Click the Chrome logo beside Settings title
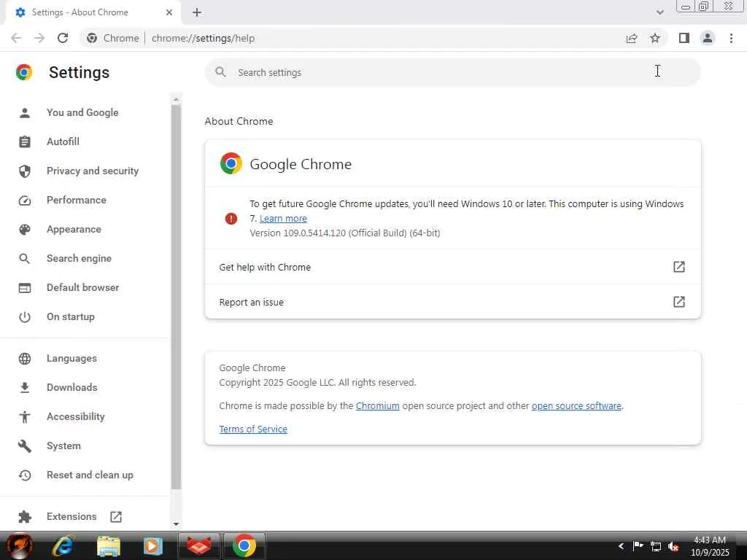747x560 pixels. click(24, 72)
